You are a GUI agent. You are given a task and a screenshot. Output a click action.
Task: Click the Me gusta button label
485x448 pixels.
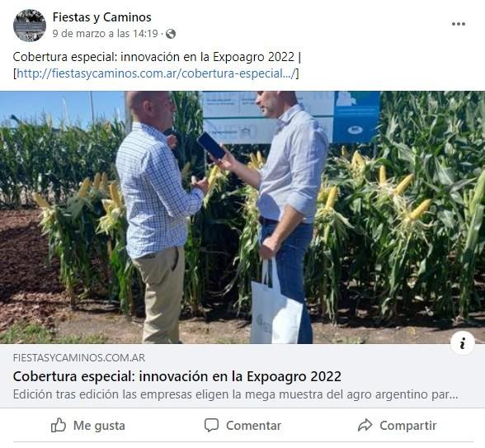click(x=99, y=426)
